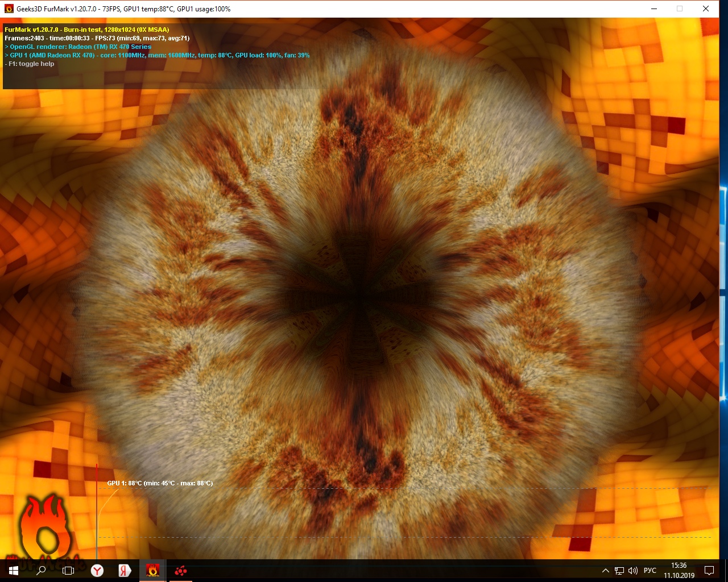The image size is (728, 582).
Task: Open network status tray icon
Action: coord(619,571)
